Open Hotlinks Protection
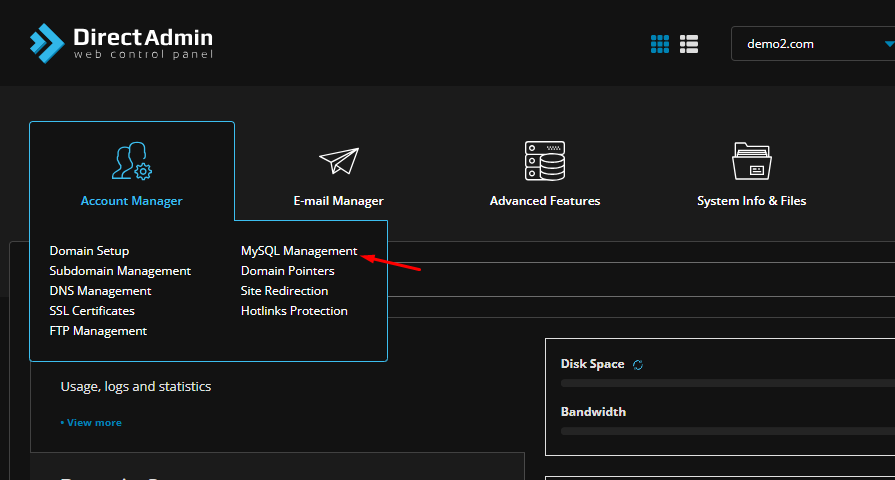The image size is (895, 480). pos(294,310)
